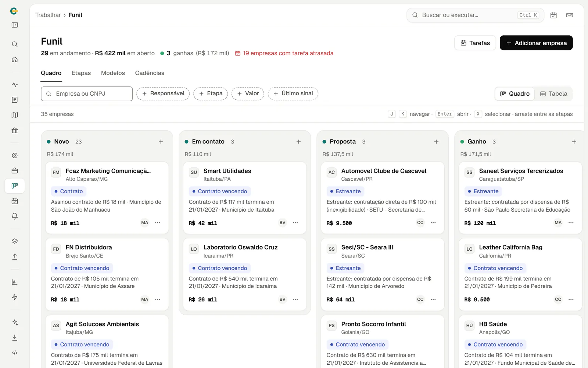
Task: Open the keyboard shortcuts icon in top bar
Action: click(x=570, y=15)
